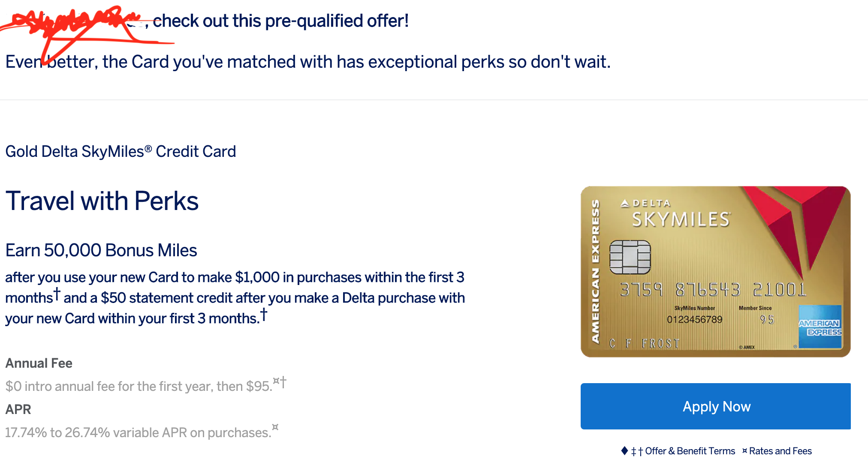Image resolution: width=868 pixels, height=462 pixels.
Task: Click the 'APR' label
Action: pyautogui.click(x=18, y=409)
